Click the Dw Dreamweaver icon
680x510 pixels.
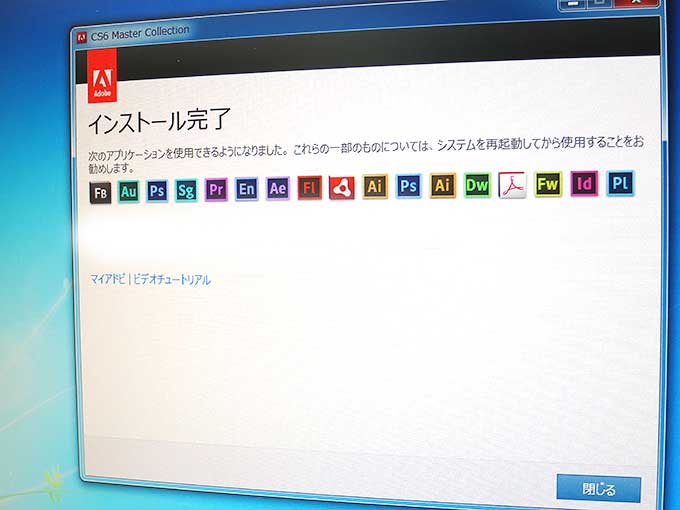coord(477,185)
